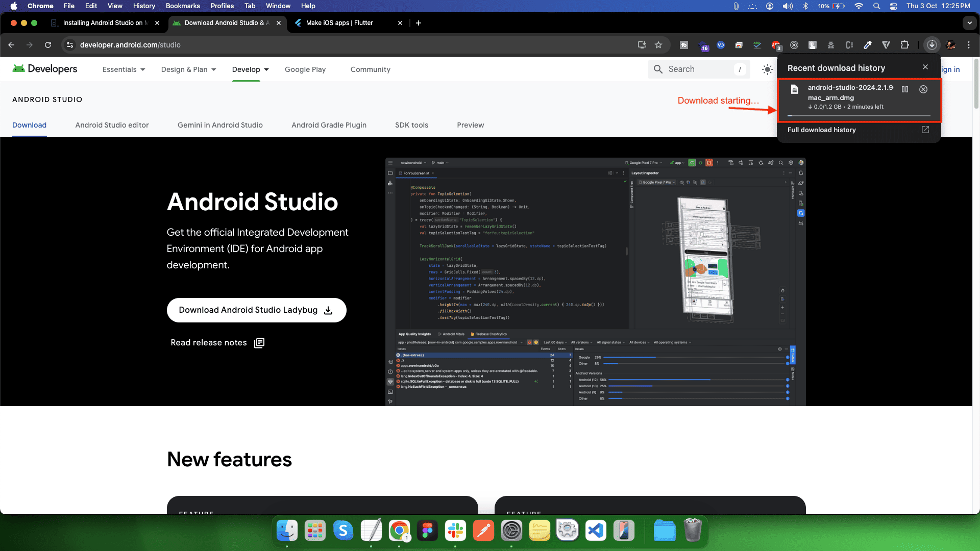Cancel the android-studio dmg download
The width and height of the screenshot is (980, 551).
click(x=923, y=89)
